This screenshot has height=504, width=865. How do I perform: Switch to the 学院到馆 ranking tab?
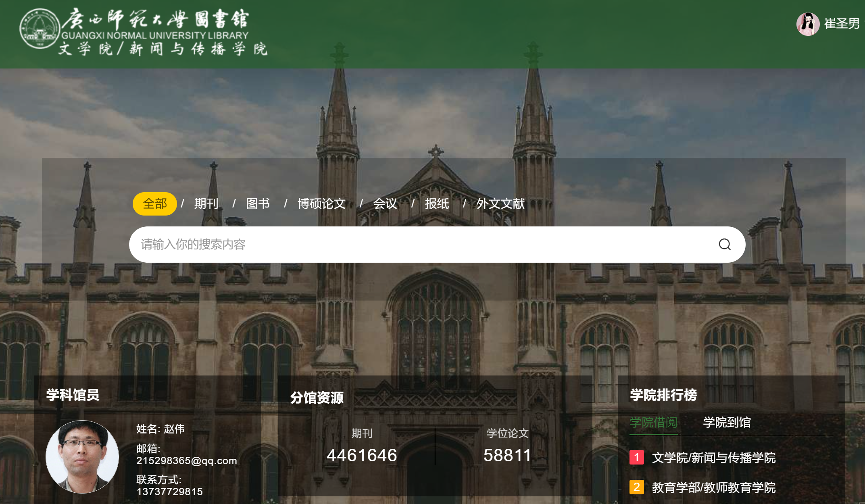[x=727, y=422]
